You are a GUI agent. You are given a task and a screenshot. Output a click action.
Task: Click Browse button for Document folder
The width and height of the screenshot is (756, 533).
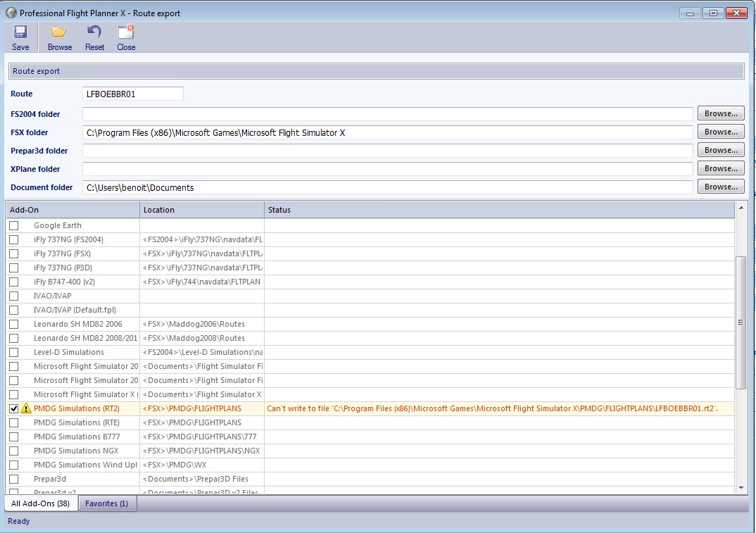coord(721,187)
